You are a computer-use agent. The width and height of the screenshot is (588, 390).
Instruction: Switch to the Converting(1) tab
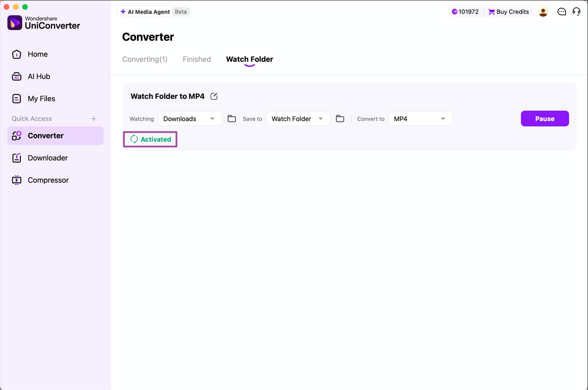145,59
